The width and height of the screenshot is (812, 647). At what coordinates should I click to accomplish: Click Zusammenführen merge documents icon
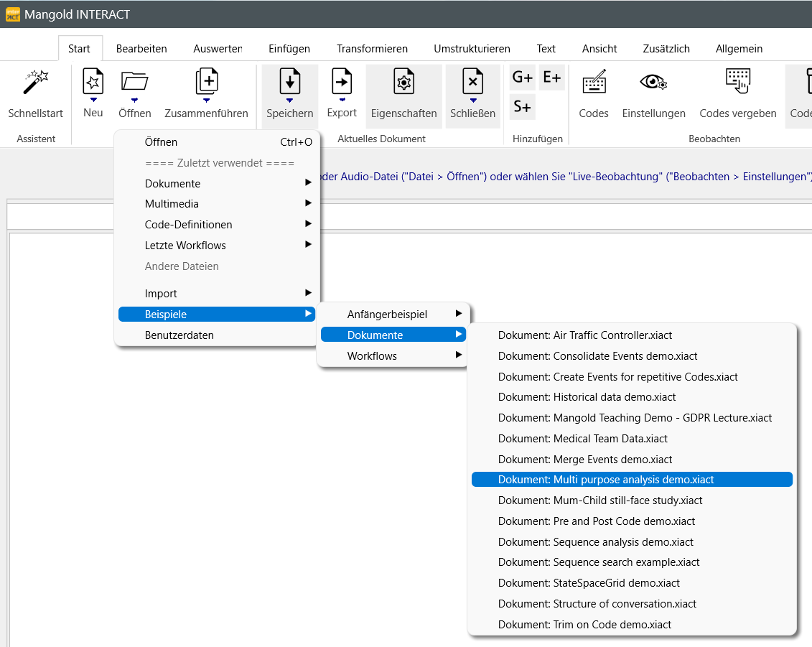coord(207,81)
